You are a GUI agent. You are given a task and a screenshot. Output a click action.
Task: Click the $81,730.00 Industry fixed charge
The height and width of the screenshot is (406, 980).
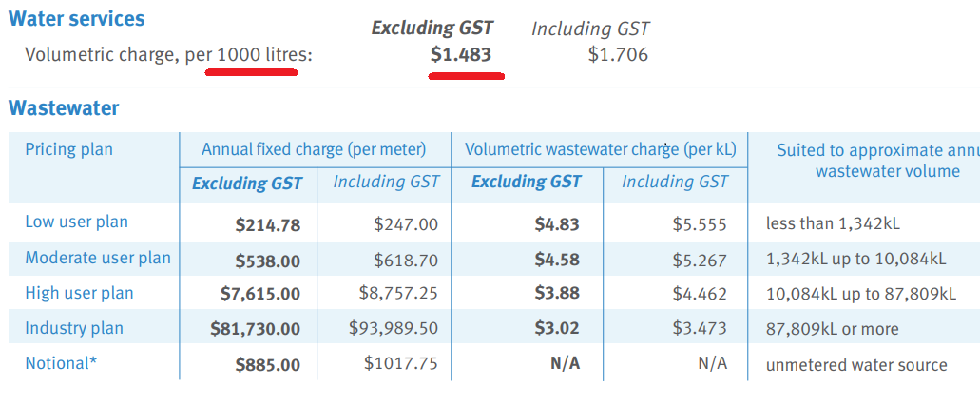pos(257,328)
